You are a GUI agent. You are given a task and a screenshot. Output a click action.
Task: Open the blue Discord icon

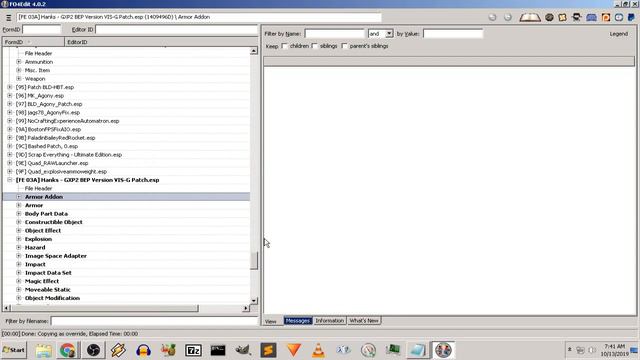(591, 17)
